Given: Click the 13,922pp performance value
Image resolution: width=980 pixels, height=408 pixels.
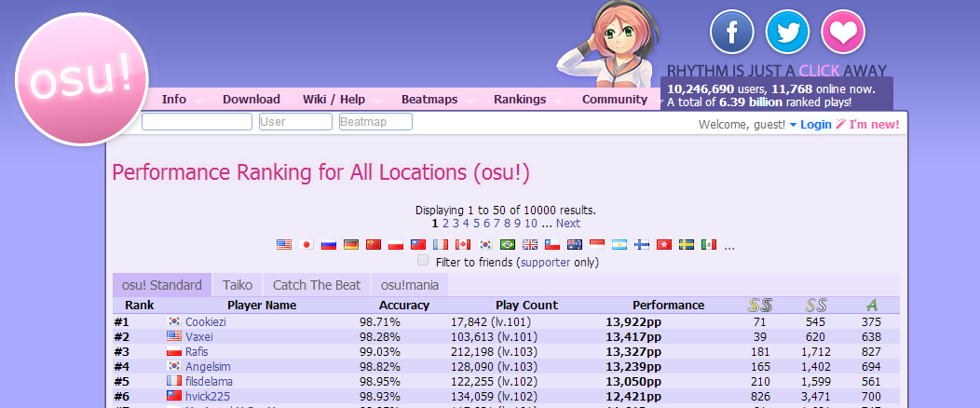Looking at the screenshot, I should coord(633,322).
